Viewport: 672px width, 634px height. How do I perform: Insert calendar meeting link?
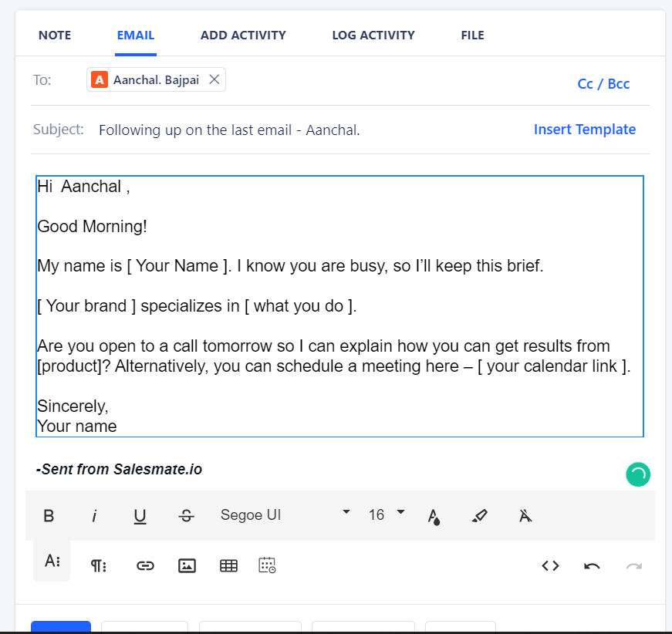[267, 565]
